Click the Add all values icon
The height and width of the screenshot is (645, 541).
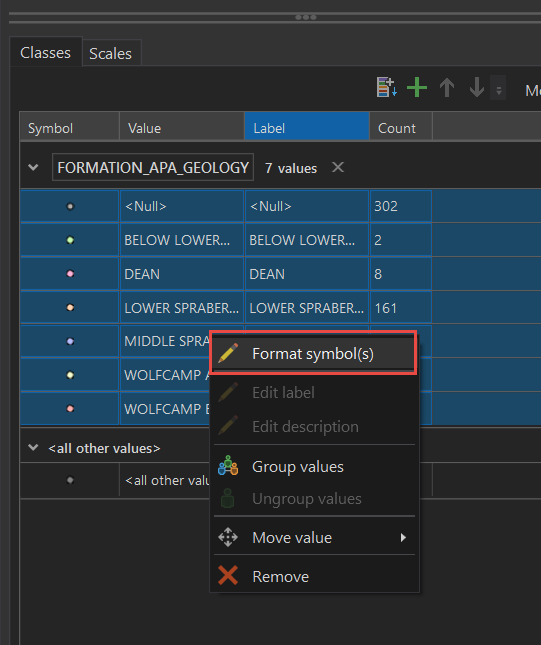pos(387,87)
